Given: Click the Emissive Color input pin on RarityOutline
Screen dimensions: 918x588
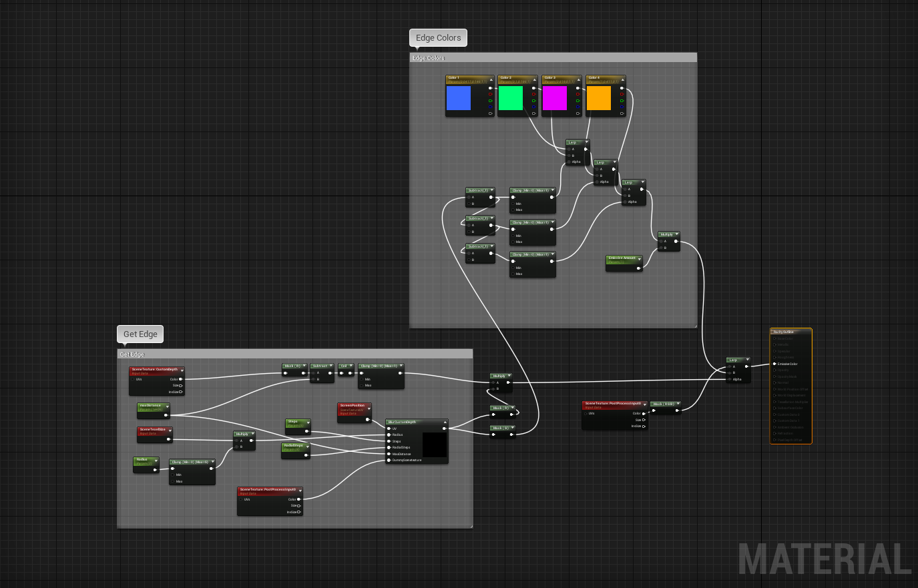Looking at the screenshot, I should [774, 364].
